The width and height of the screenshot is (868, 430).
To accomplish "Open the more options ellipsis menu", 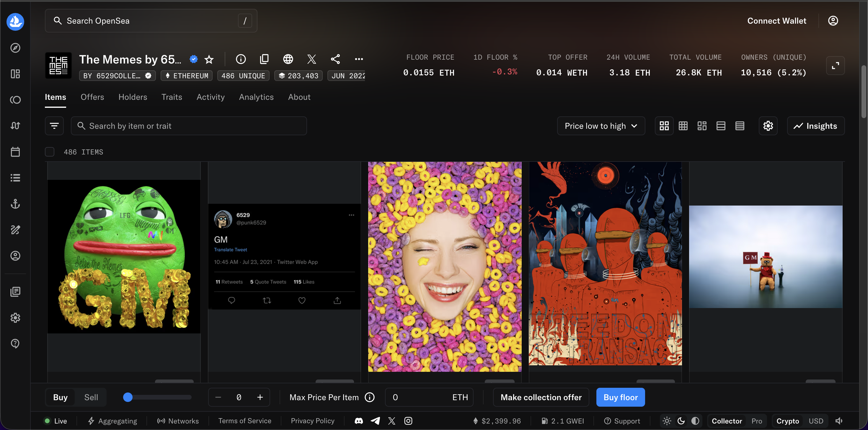I will (359, 59).
